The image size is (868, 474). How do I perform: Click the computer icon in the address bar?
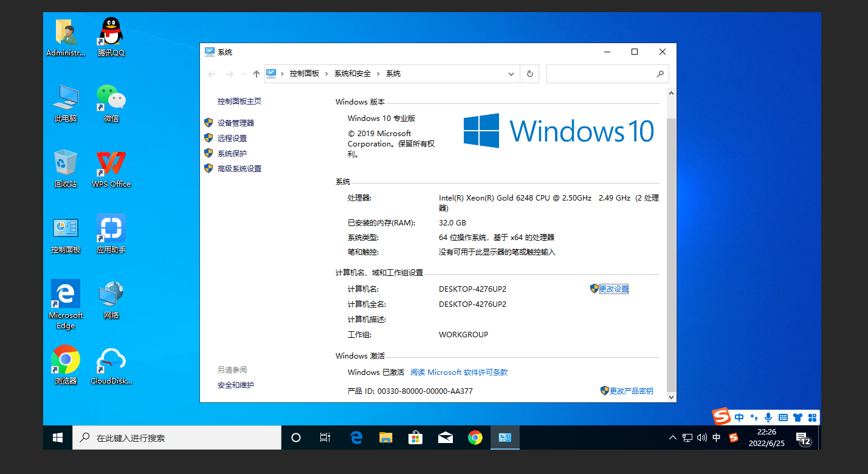pyautogui.click(x=271, y=74)
